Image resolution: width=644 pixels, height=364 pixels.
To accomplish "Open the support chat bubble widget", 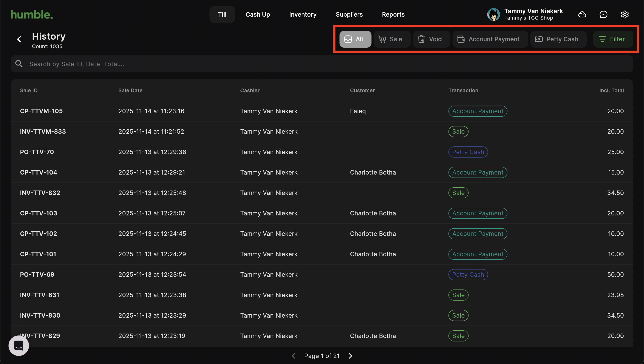I will pos(19,345).
